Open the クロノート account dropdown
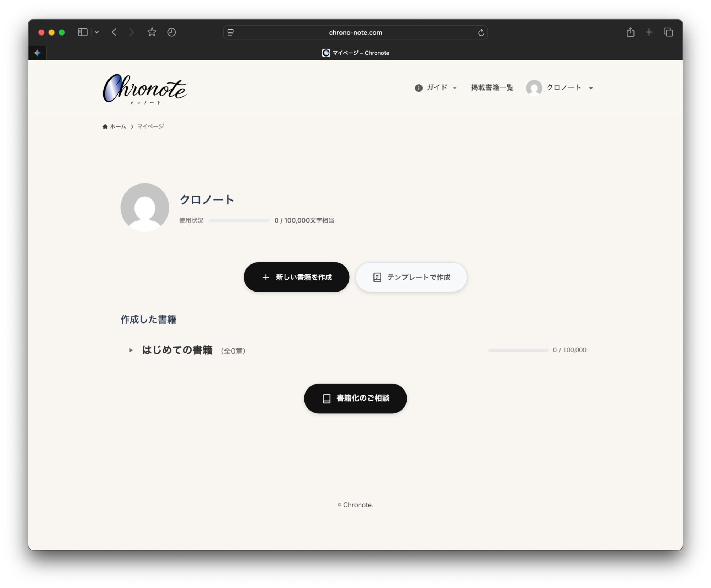Screen dimensions: 711x588 564,88
